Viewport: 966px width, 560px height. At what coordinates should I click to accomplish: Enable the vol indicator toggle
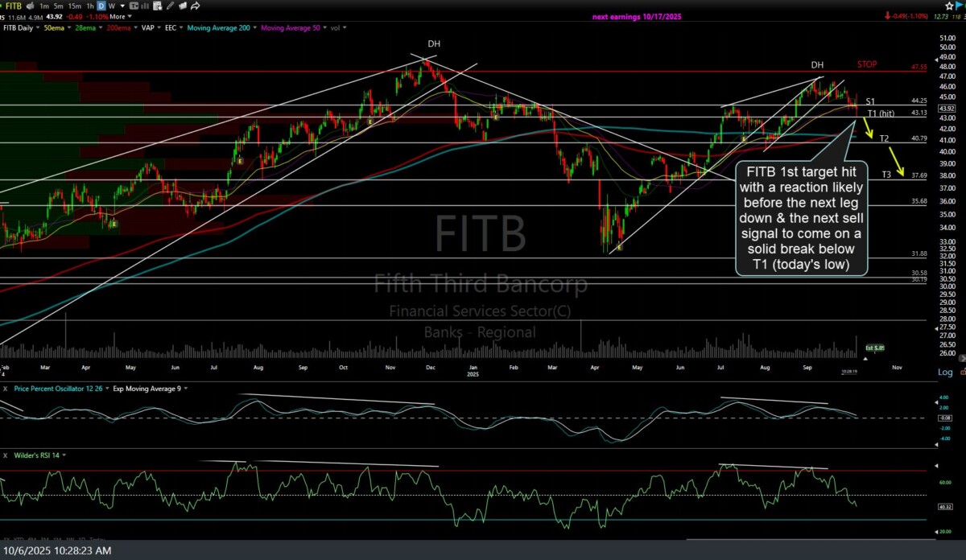tap(336, 27)
